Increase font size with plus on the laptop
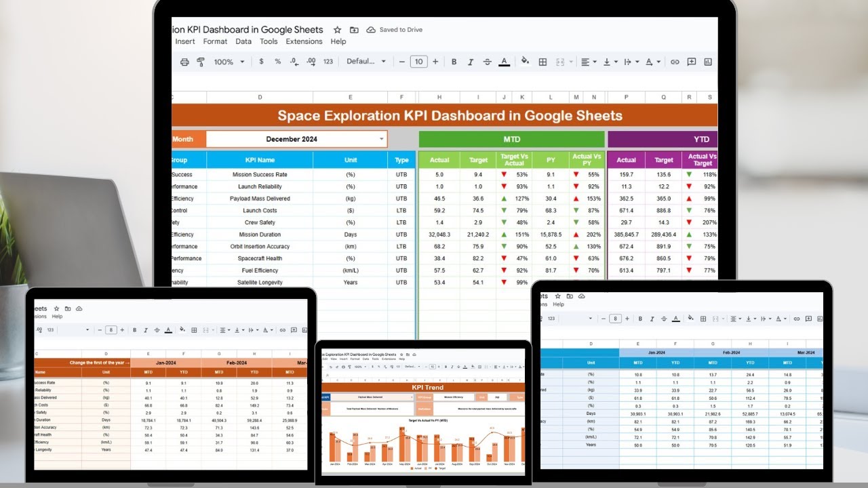Image resolution: width=868 pixels, height=488 pixels. coord(435,62)
